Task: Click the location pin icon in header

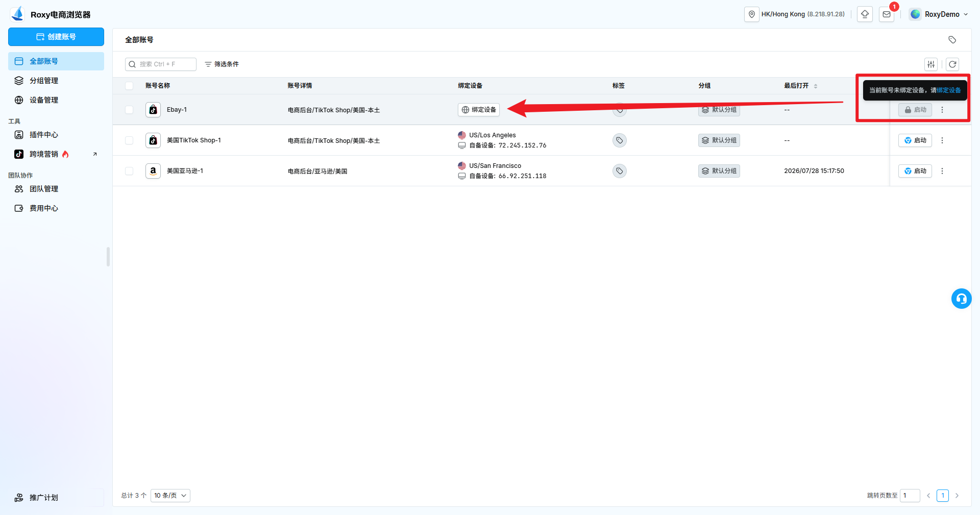Action: point(752,14)
